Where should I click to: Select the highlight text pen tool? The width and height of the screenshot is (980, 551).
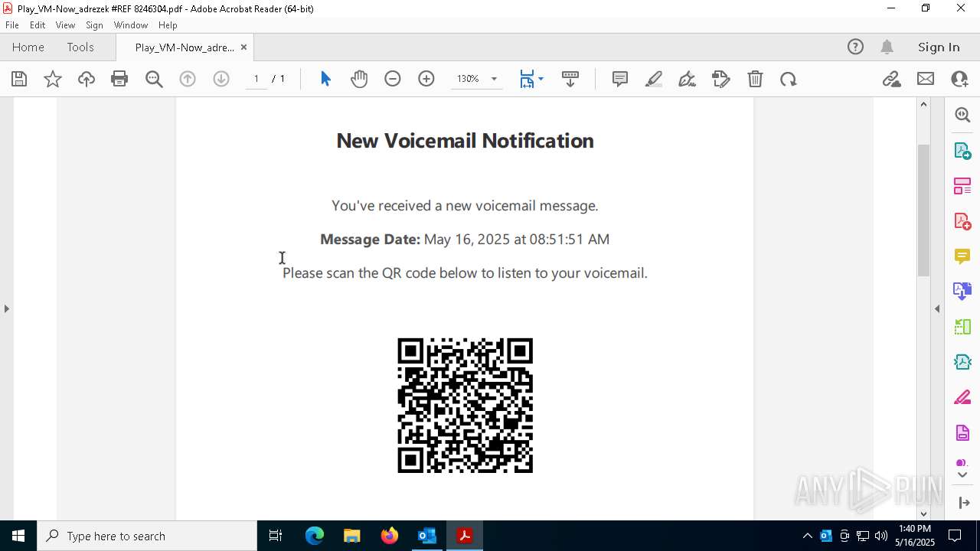click(654, 79)
